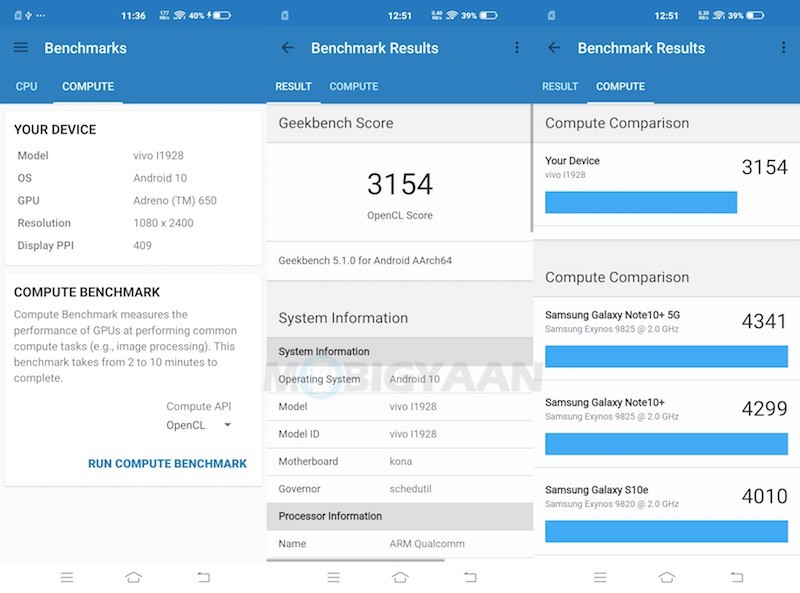Tap the Wi-Fi icon in the left screen status bar
Image resolution: width=800 pixels, height=593 pixels.
pos(180,15)
